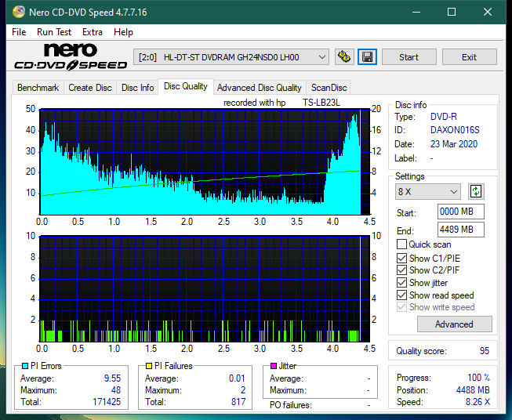Screen dimensions: 512x420
Task: Click the Nero disc app icon in title bar
Action: 19,12
